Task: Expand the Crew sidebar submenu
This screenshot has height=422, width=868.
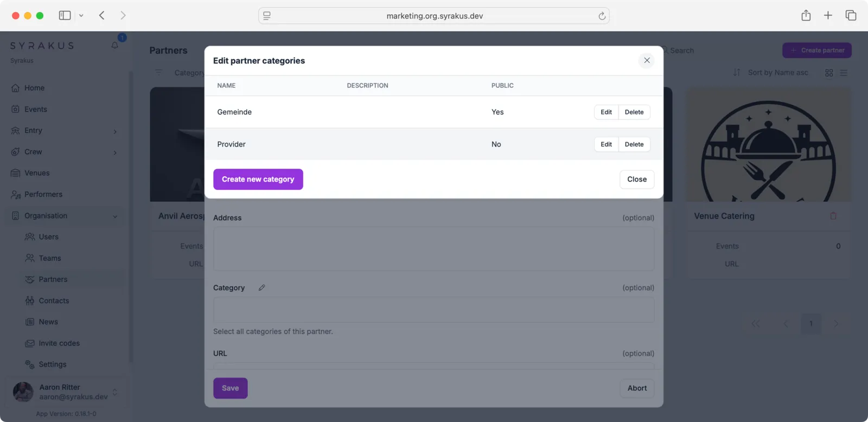Action: [x=115, y=152]
